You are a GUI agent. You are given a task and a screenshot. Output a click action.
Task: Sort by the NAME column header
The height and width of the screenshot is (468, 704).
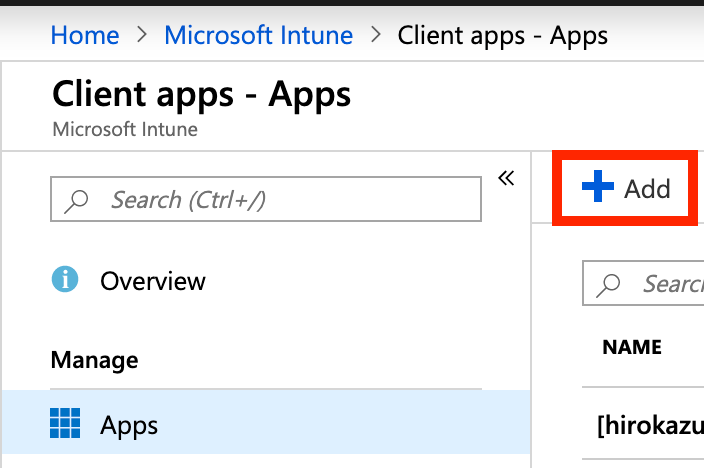(632, 347)
